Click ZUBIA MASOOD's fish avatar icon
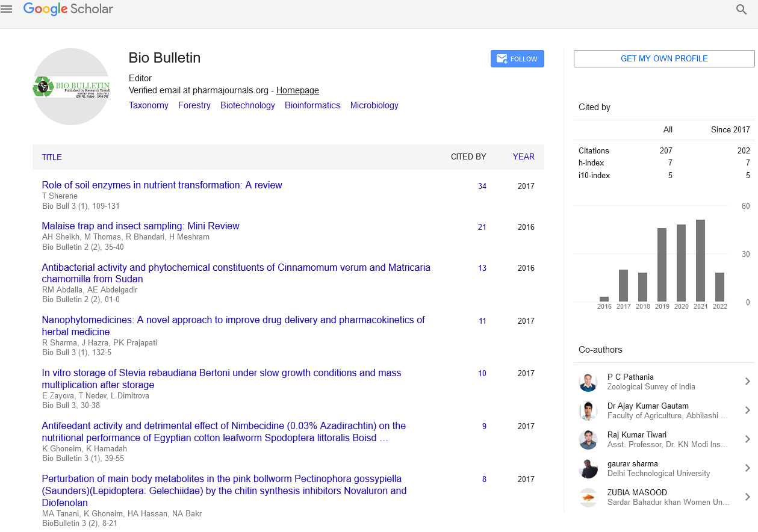This screenshot has width=758, height=532. (x=588, y=497)
